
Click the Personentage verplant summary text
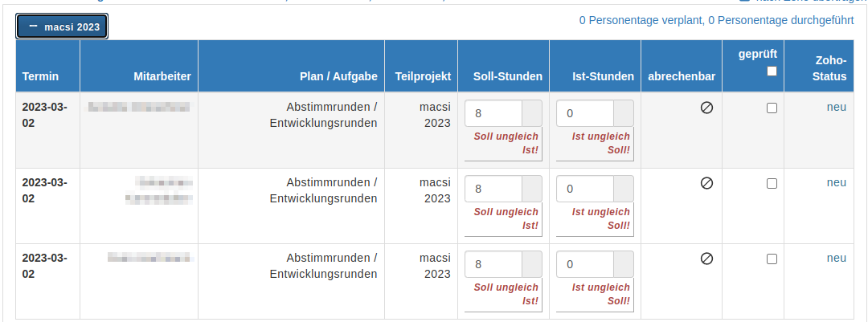(x=641, y=20)
